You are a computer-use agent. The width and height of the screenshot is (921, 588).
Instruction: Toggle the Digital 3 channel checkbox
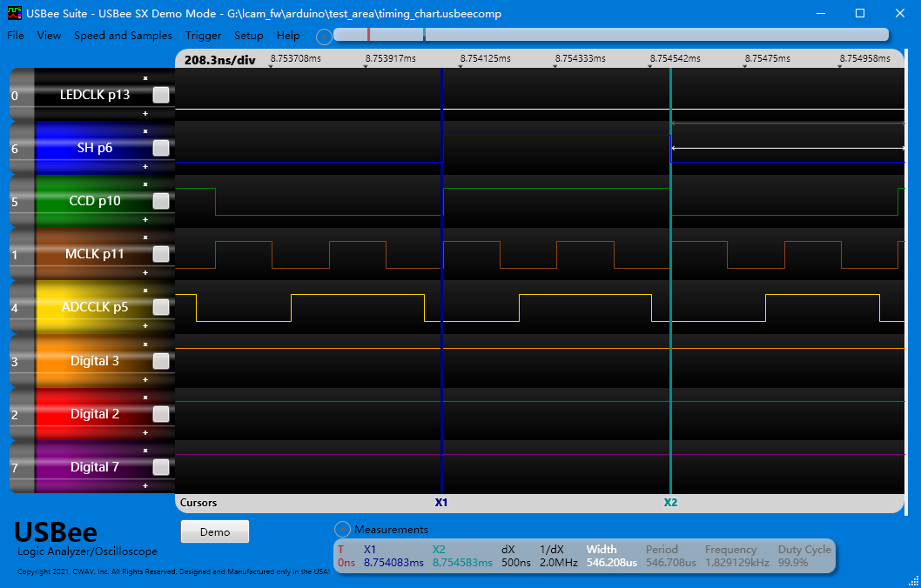(x=161, y=362)
